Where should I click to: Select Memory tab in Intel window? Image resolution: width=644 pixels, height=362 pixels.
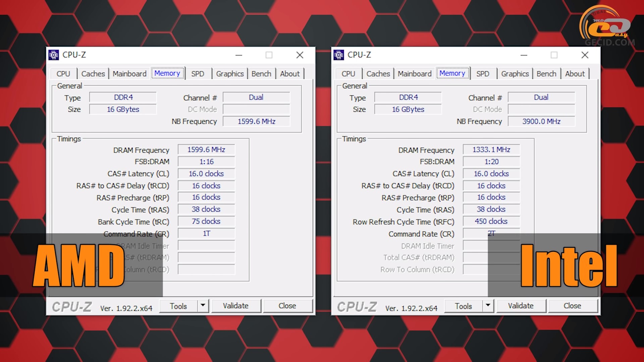[x=452, y=73]
